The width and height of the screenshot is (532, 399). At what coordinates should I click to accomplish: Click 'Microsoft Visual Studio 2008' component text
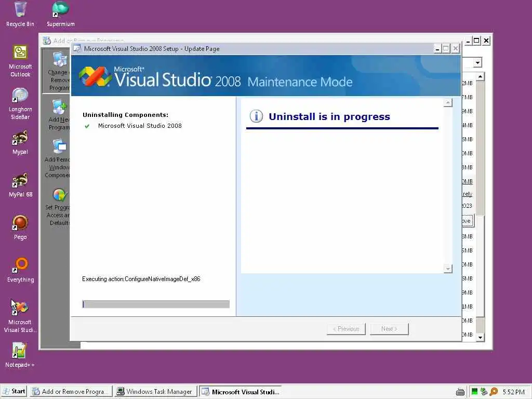tap(140, 126)
